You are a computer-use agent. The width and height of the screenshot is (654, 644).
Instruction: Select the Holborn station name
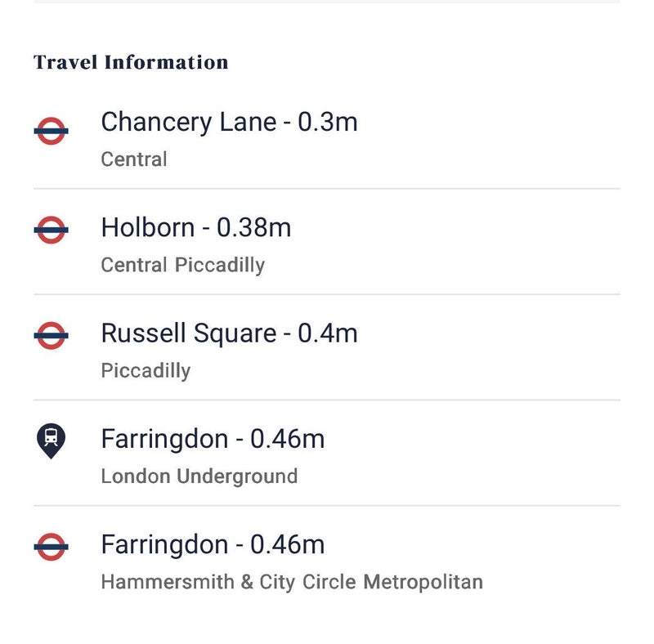tap(147, 228)
